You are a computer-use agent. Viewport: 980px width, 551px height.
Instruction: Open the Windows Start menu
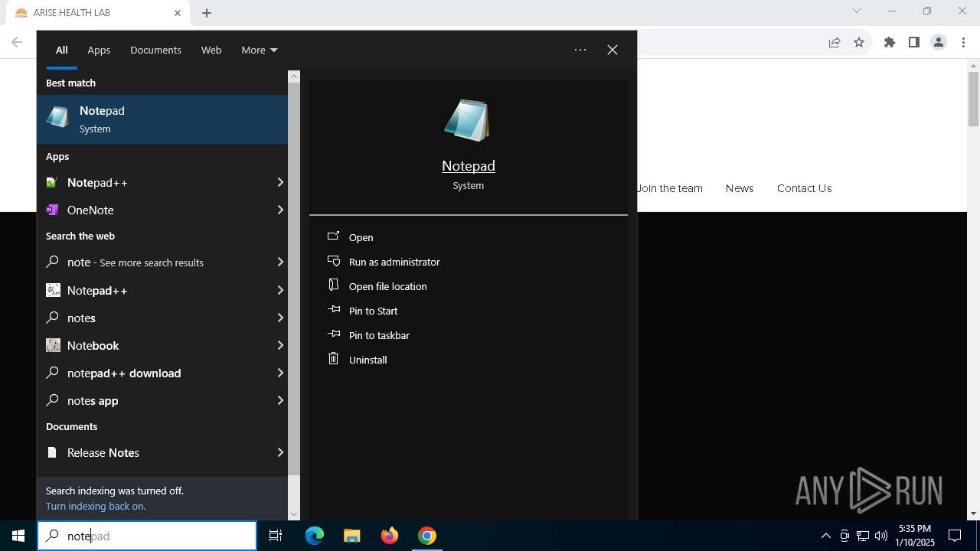tap(18, 536)
